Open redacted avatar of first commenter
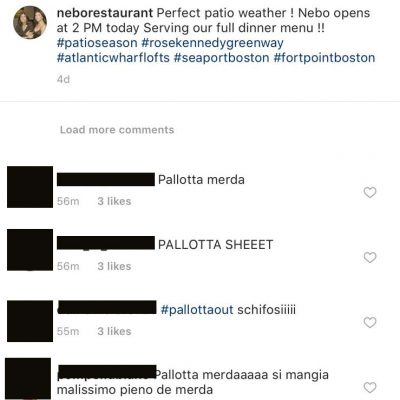The width and height of the screenshot is (400, 400). tap(30, 187)
